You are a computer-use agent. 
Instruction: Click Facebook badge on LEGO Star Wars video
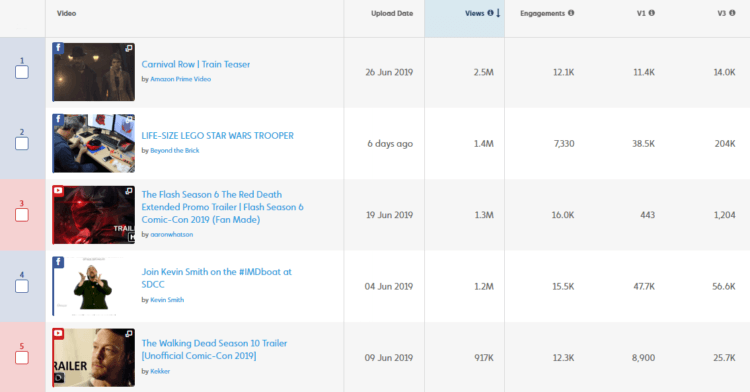58,120
